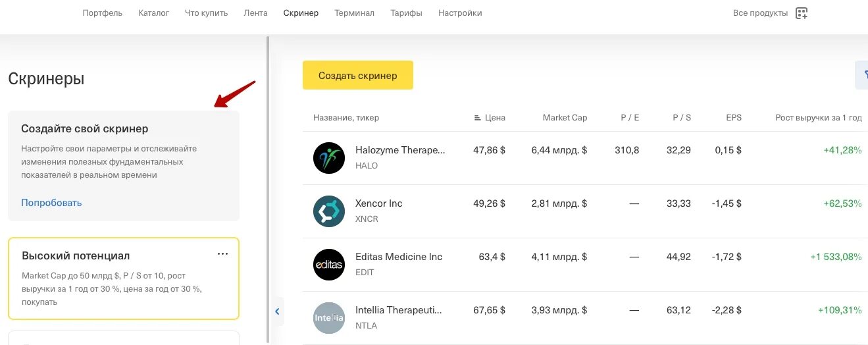The height and width of the screenshot is (345, 868).
Task: Open three-dot menu on Высокий потенциал card
Action: (x=222, y=254)
